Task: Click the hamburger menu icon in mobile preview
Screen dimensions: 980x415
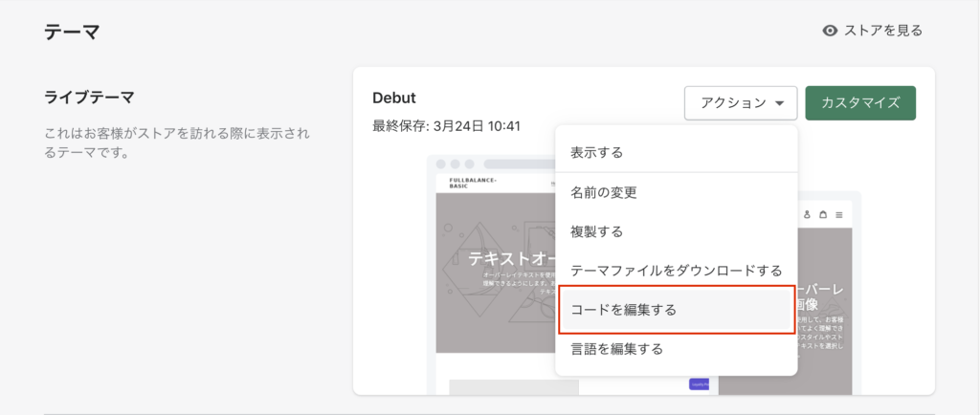Action: (839, 215)
